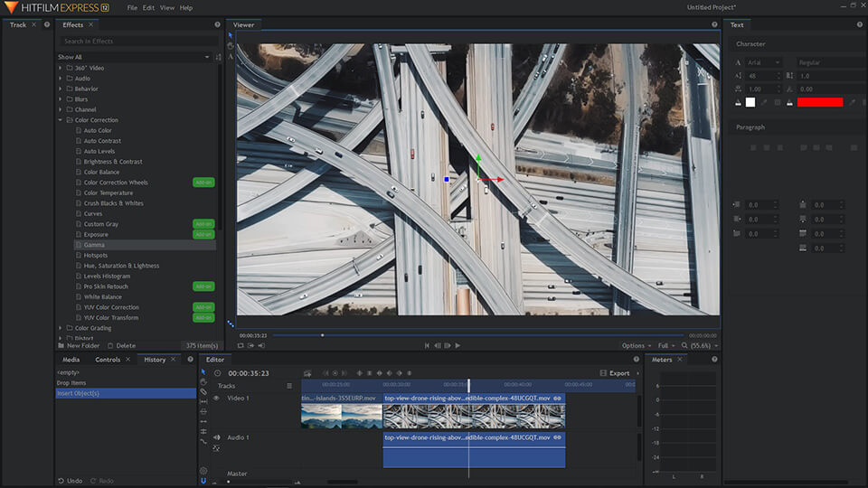Open the File menu

132,8
